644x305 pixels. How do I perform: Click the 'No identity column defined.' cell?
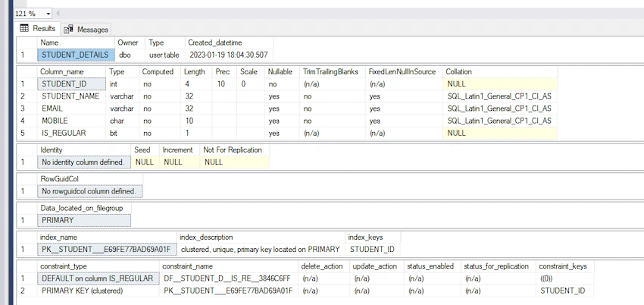tap(84, 162)
